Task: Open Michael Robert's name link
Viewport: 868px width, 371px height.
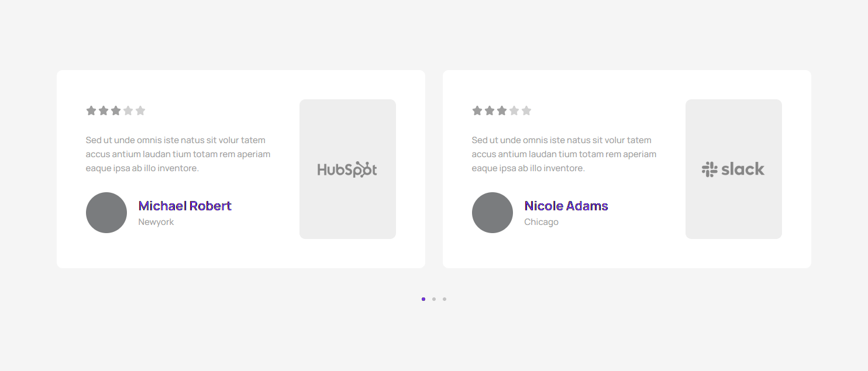Action: point(185,206)
